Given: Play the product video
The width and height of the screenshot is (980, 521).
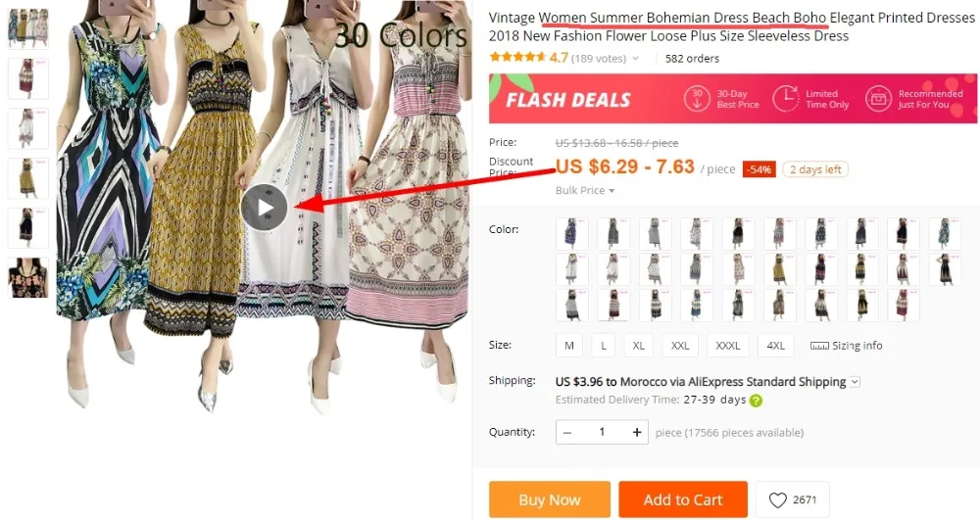Looking at the screenshot, I should tap(265, 208).
